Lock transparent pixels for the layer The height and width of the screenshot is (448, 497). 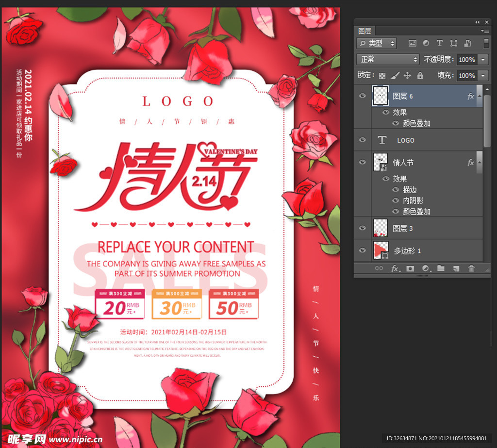tap(382, 75)
